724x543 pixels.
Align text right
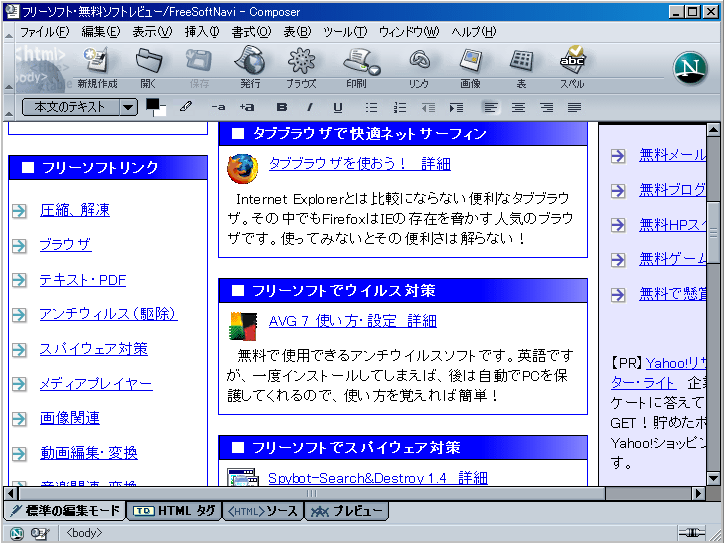[x=547, y=108]
